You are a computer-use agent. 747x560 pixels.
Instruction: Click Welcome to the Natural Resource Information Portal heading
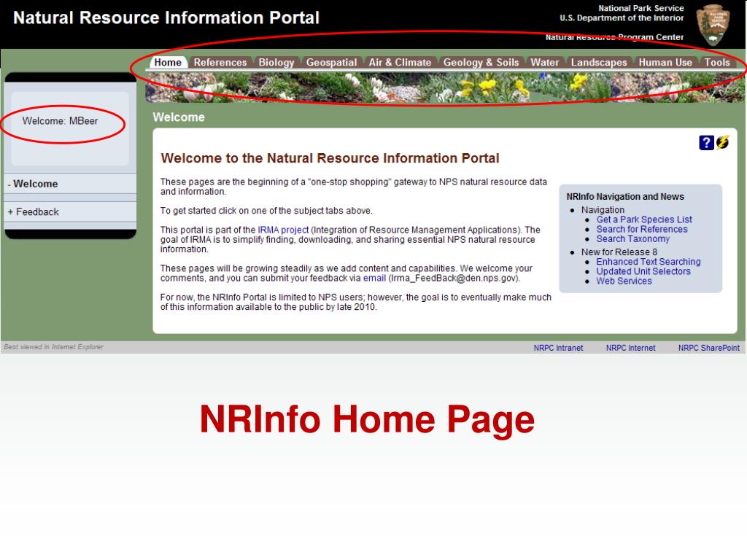pyautogui.click(x=330, y=158)
